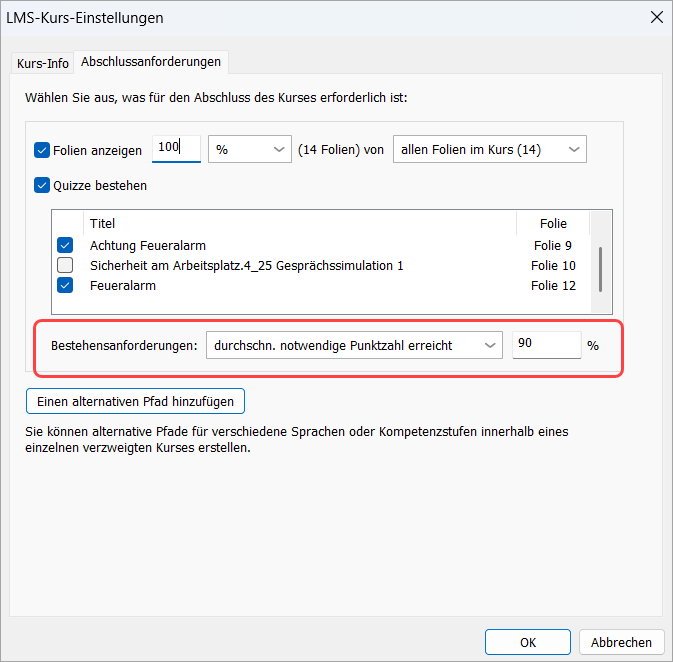The width and height of the screenshot is (673, 662).
Task: Open the percent unit dropdown
Action: pyautogui.click(x=249, y=149)
